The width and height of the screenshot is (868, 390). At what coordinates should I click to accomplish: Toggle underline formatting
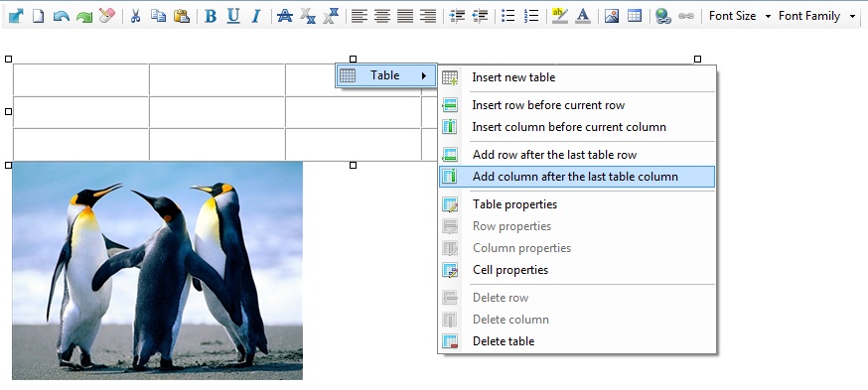pyautogui.click(x=233, y=16)
